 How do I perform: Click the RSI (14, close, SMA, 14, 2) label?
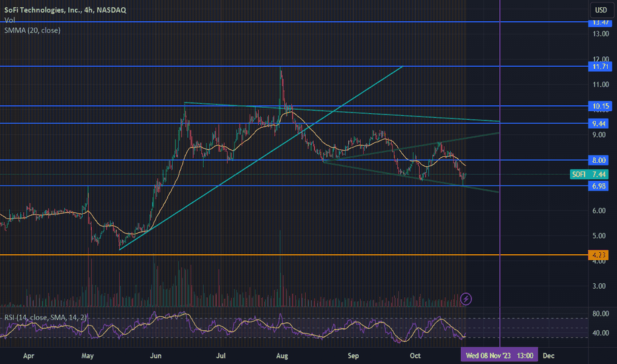(45, 317)
